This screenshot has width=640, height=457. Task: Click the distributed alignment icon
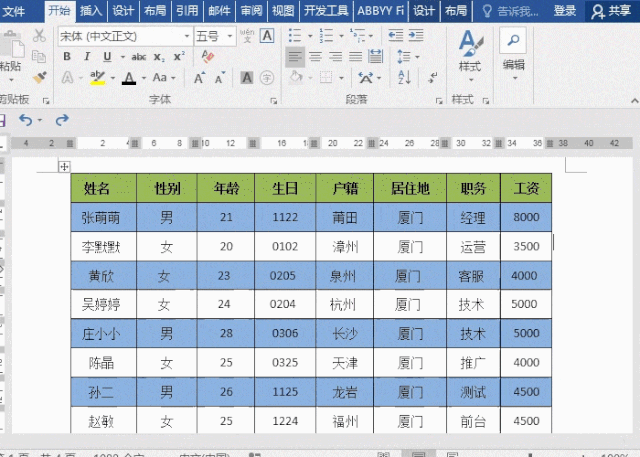[x=376, y=56]
